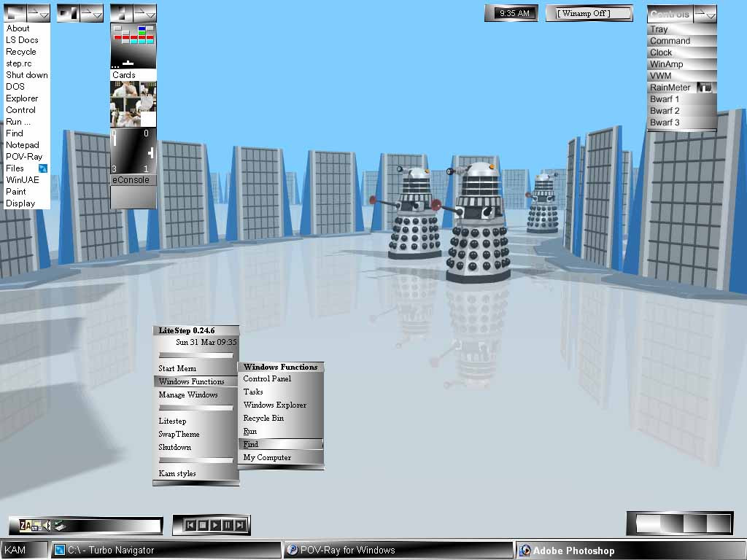The image size is (747, 560).
Task: Open the Cards game shortcut
Action: [133, 75]
